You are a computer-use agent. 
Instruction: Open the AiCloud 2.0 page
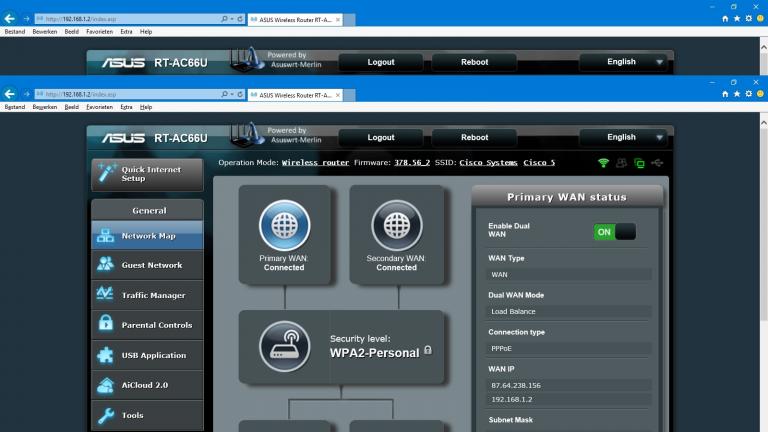[x=147, y=385]
